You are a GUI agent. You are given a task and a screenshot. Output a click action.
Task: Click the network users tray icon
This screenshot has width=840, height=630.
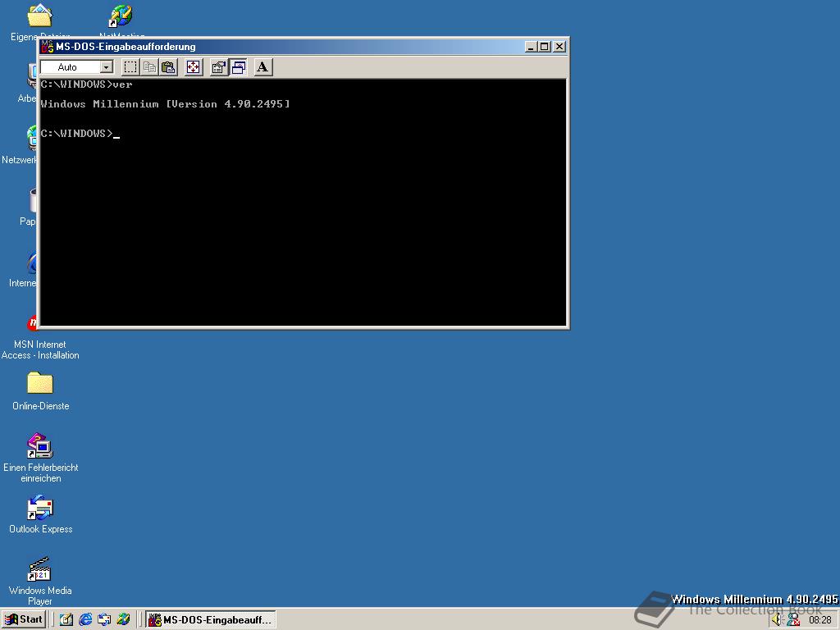[x=793, y=620]
